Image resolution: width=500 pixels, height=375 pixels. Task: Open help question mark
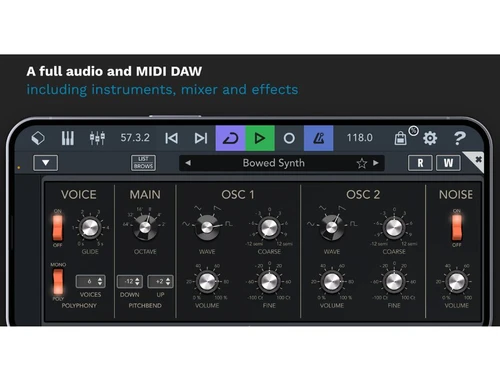click(x=460, y=138)
